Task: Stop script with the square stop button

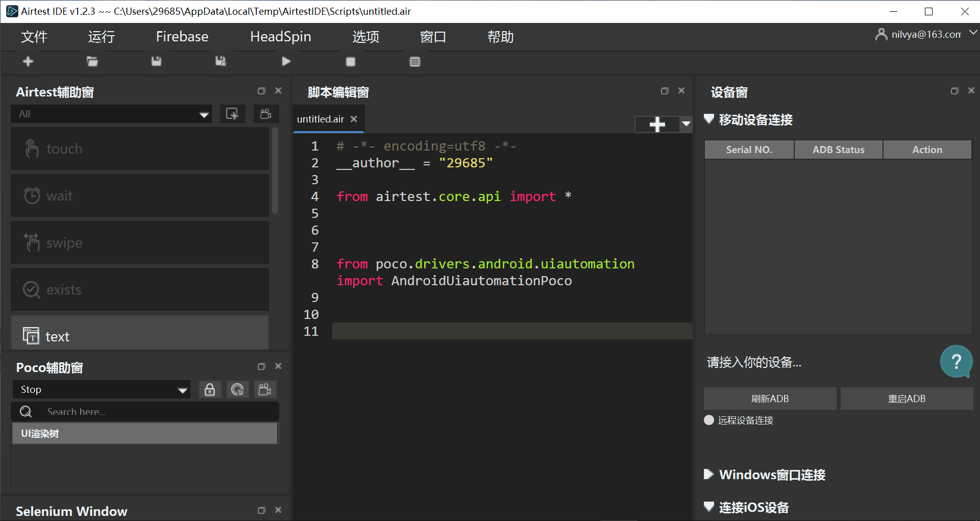Action: 351,62
